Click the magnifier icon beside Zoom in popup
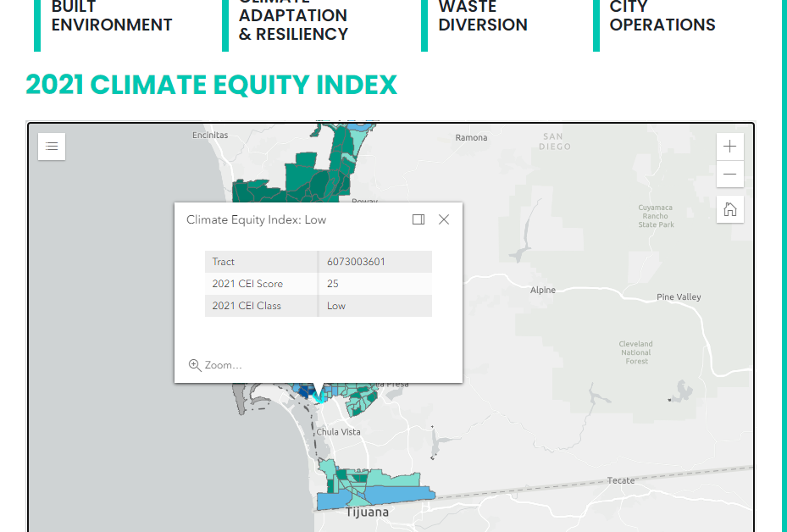 [x=195, y=365]
